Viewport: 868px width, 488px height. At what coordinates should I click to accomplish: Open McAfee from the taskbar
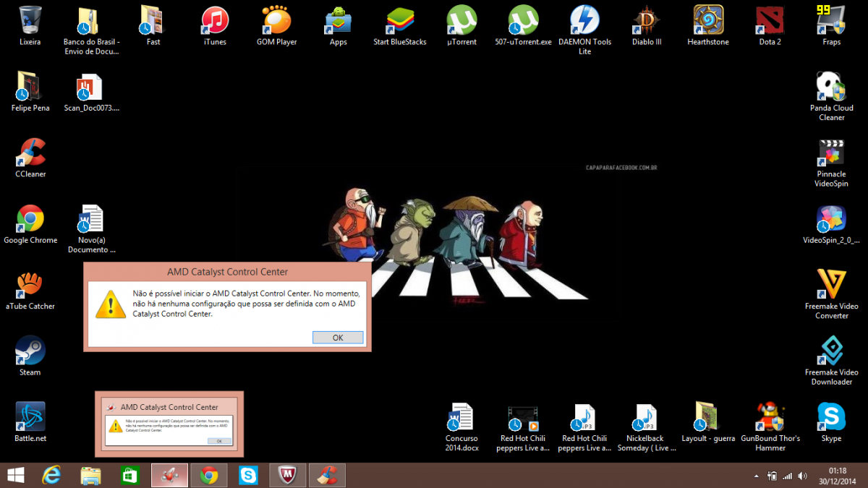point(288,475)
